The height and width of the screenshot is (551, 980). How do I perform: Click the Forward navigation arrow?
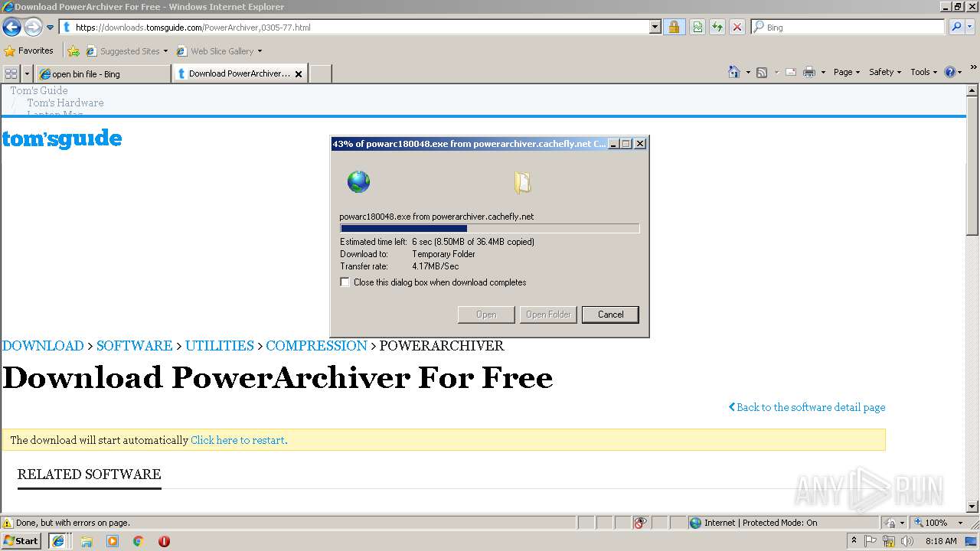pos(33,27)
